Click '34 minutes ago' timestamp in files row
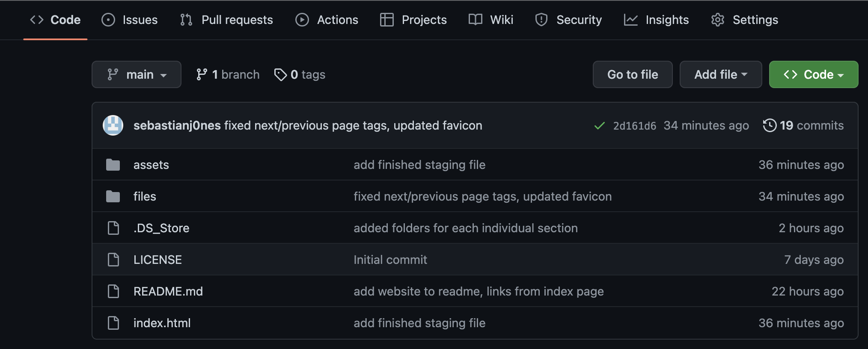The width and height of the screenshot is (868, 349). click(x=801, y=196)
